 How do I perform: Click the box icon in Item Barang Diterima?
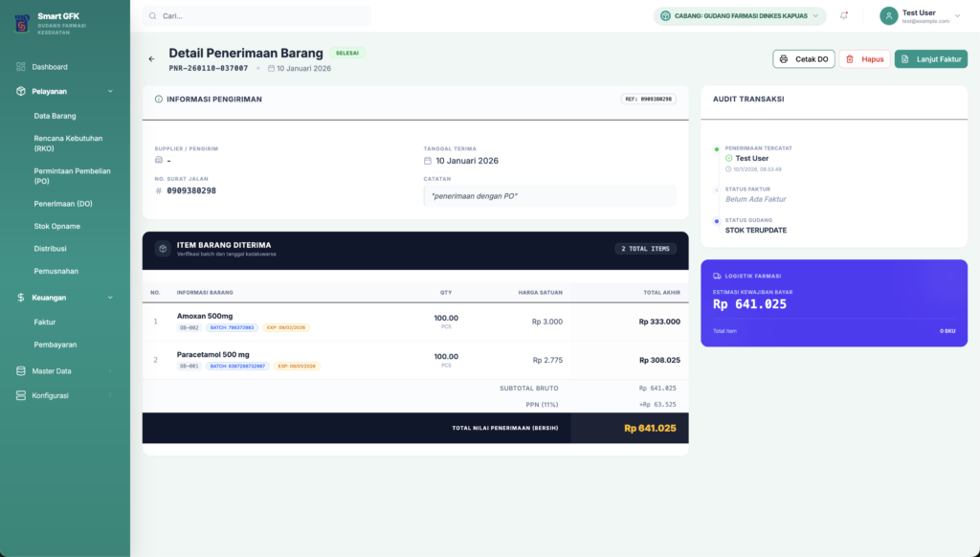click(163, 249)
